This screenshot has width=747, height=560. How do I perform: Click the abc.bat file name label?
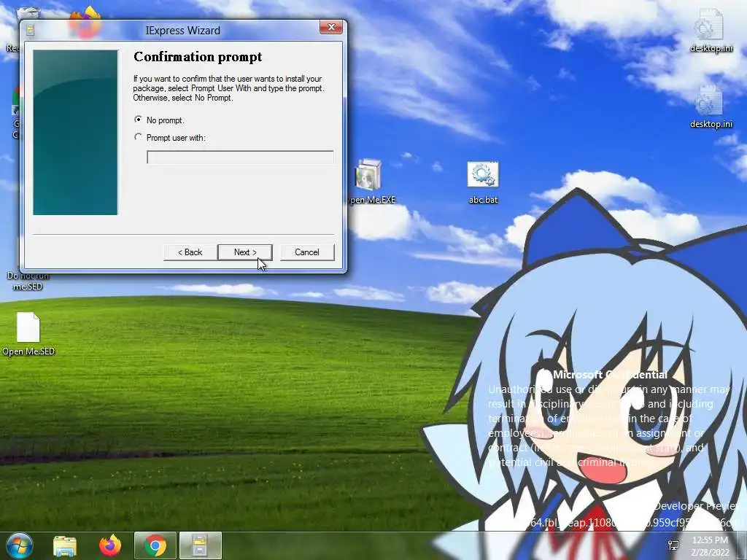pos(483,200)
